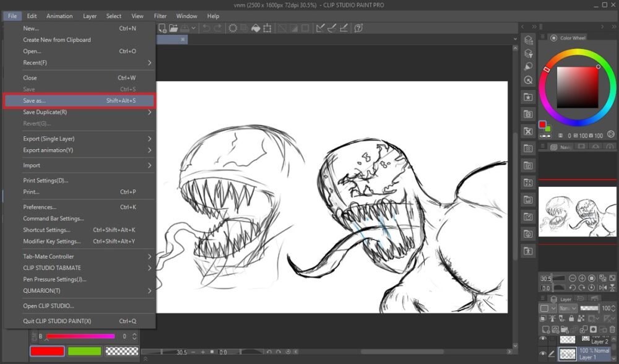Toggle visibility of Layer 1
The height and width of the screenshot is (364, 619).
(543, 353)
